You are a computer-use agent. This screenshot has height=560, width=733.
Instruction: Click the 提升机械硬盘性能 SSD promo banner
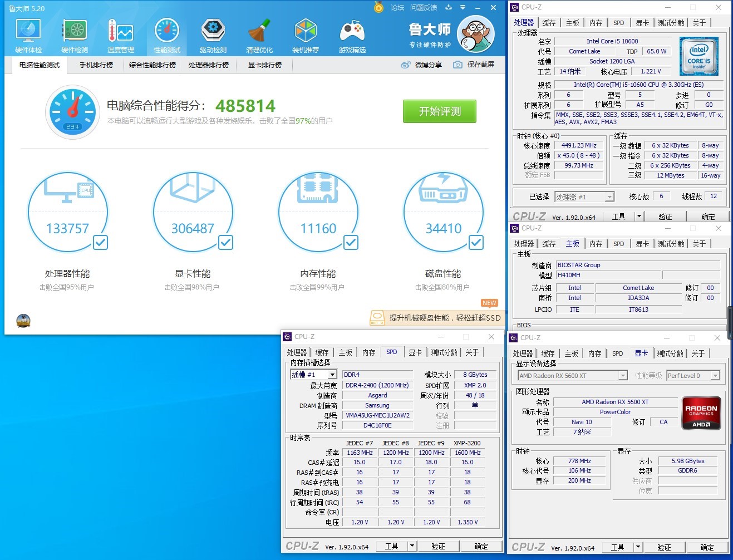(437, 318)
